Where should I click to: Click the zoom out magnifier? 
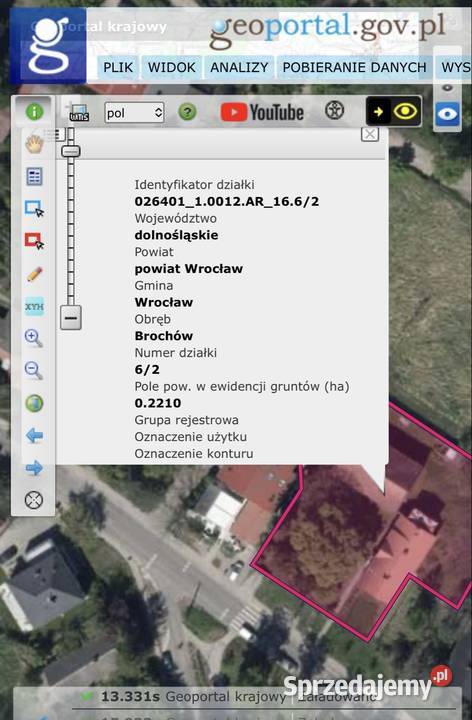pos(34,370)
